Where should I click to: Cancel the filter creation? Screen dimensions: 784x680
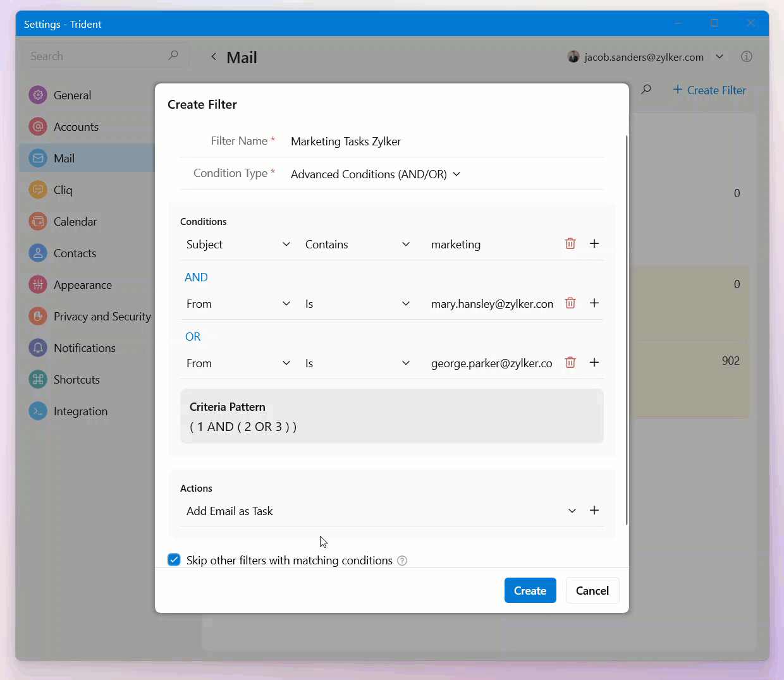point(592,591)
